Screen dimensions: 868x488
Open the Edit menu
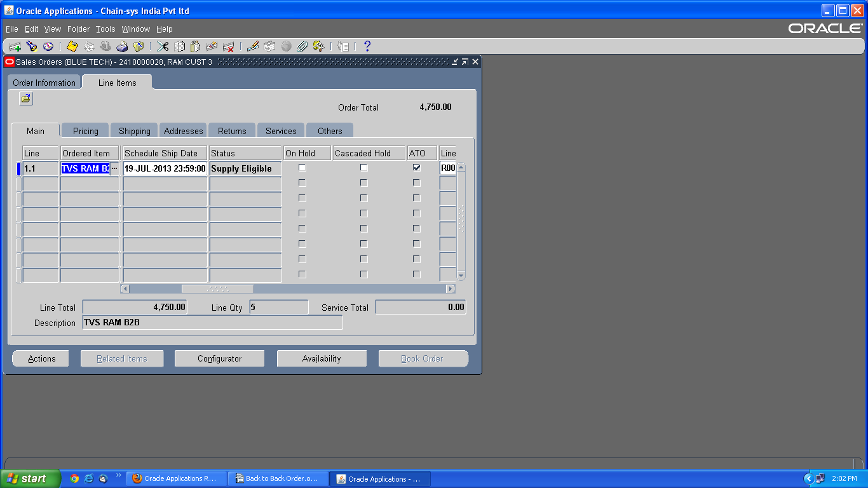point(32,29)
